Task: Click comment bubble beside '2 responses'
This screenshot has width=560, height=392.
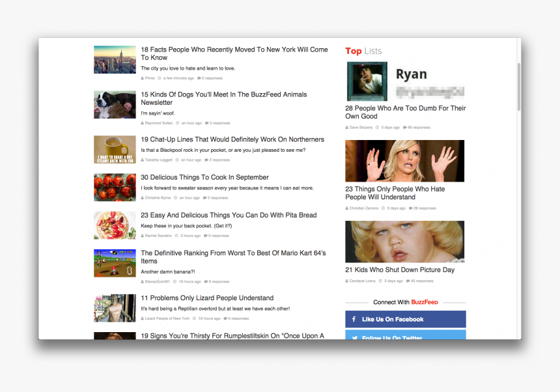Action: (206, 160)
